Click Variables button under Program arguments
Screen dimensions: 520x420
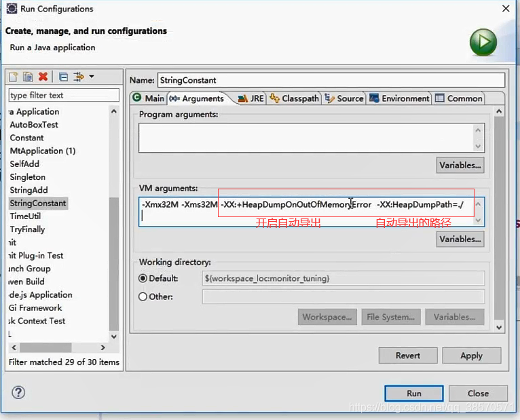point(460,165)
